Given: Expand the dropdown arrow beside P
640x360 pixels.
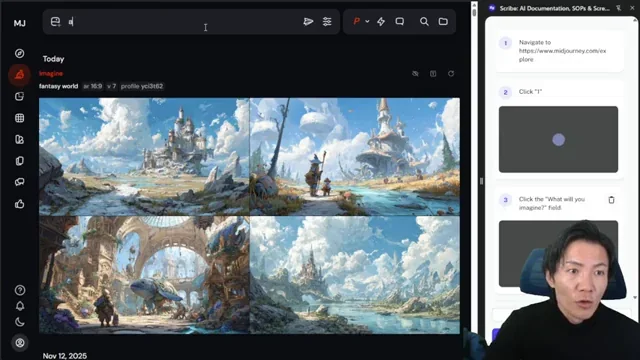Looking at the screenshot, I should tap(367, 21).
